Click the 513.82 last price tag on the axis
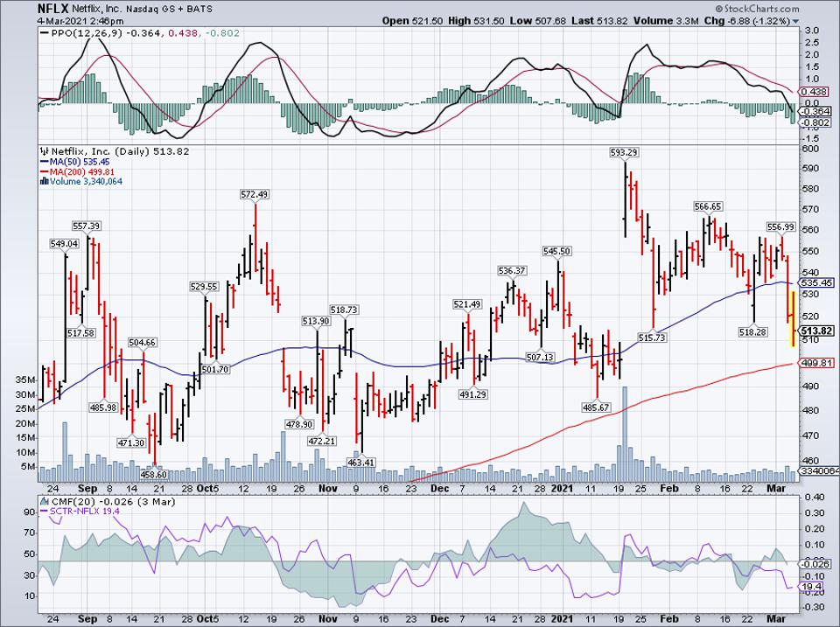The image size is (840, 627). (820, 331)
